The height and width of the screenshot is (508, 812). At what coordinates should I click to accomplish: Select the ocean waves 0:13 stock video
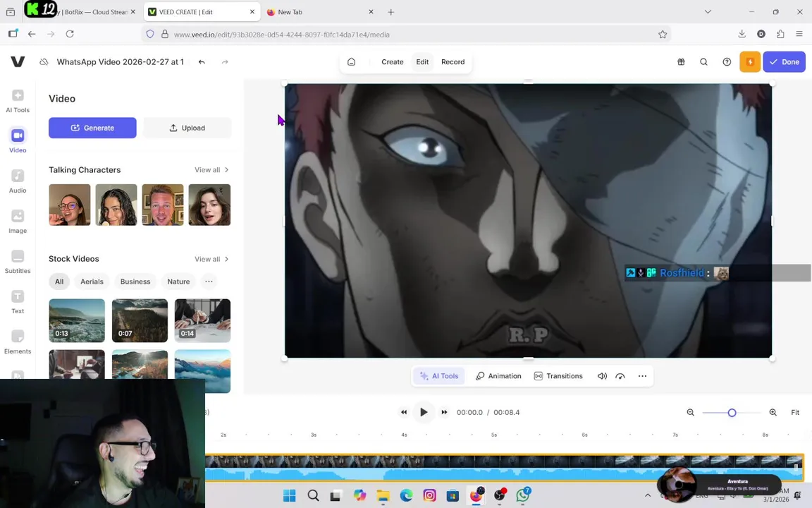[x=77, y=320]
